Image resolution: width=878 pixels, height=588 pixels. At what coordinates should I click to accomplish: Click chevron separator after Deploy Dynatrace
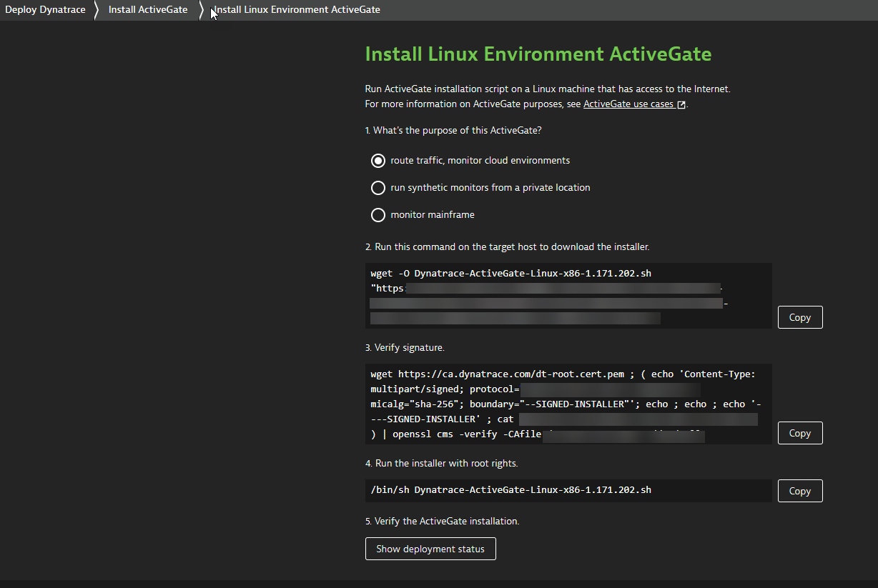coord(97,10)
